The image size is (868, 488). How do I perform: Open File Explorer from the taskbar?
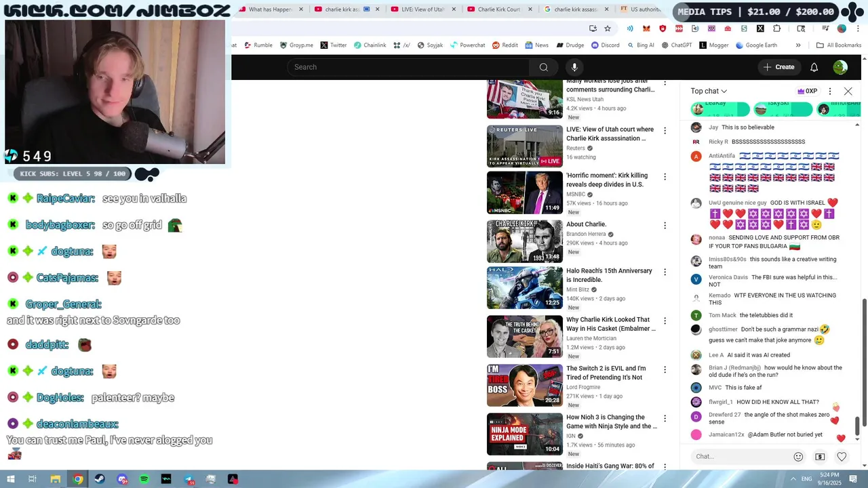point(56,479)
